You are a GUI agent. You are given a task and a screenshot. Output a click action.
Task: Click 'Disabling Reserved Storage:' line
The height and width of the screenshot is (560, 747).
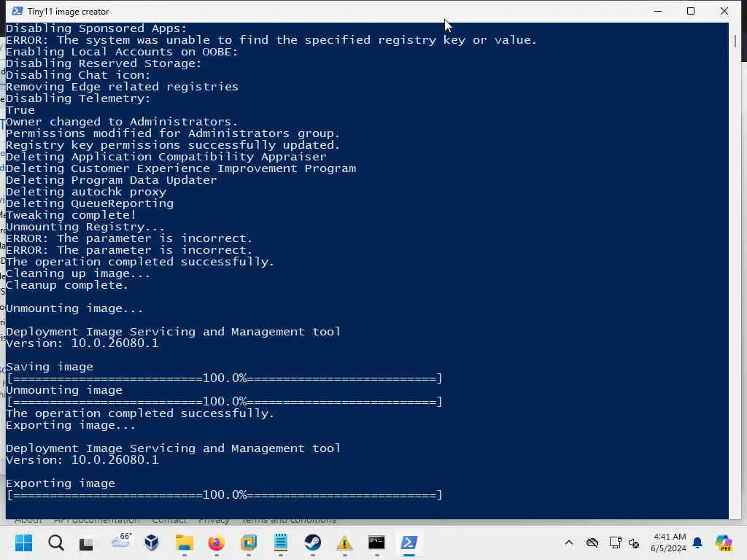[104, 63]
